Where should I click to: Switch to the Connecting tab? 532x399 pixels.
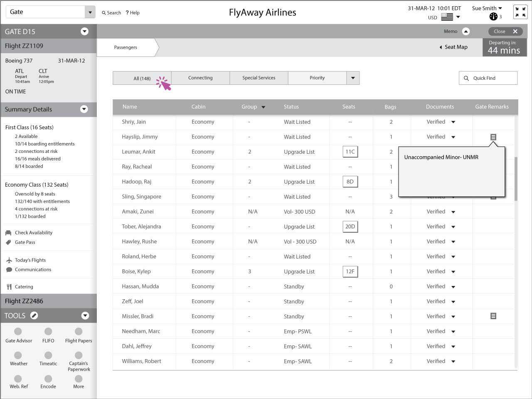point(200,78)
